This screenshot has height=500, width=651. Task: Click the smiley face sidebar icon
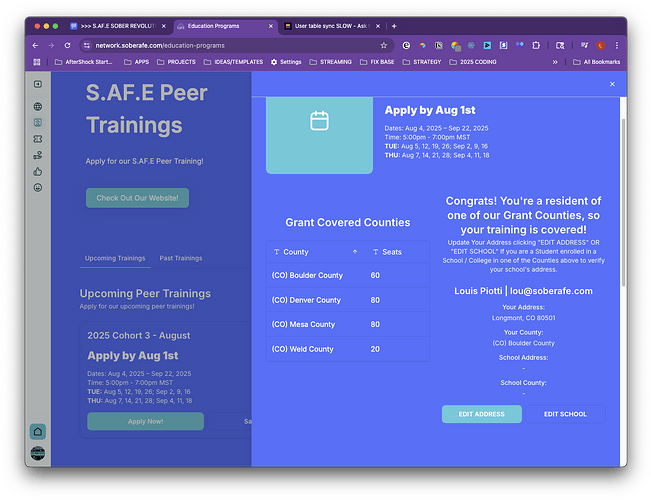coord(38,187)
